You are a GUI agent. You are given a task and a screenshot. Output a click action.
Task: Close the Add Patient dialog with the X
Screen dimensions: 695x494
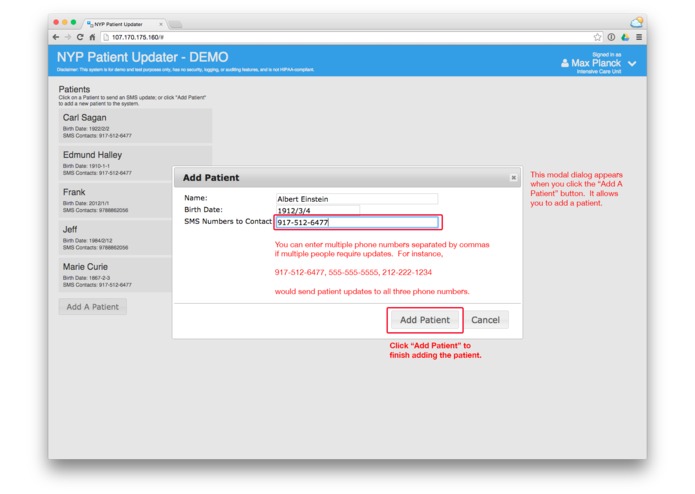coord(513,178)
